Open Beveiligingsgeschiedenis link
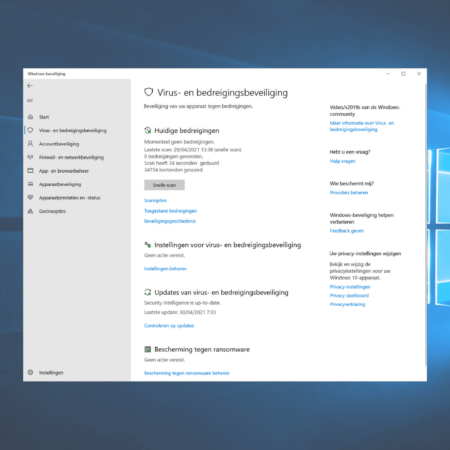This screenshot has height=450, width=450. click(x=170, y=221)
